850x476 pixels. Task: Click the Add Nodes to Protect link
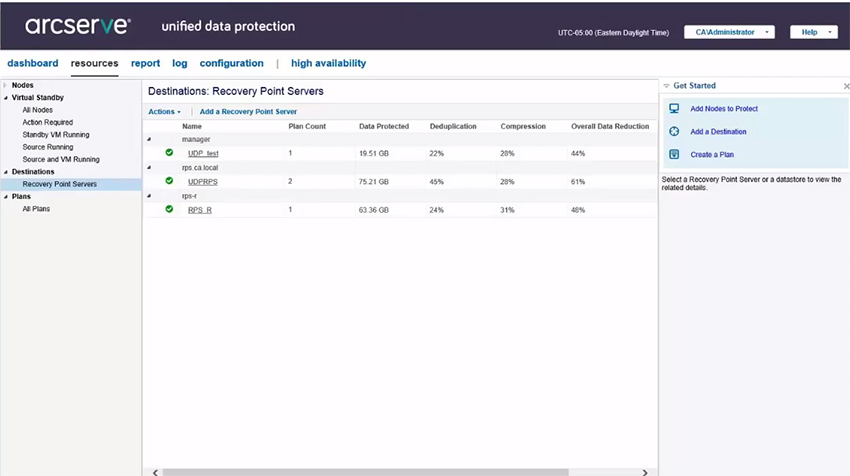(x=724, y=108)
